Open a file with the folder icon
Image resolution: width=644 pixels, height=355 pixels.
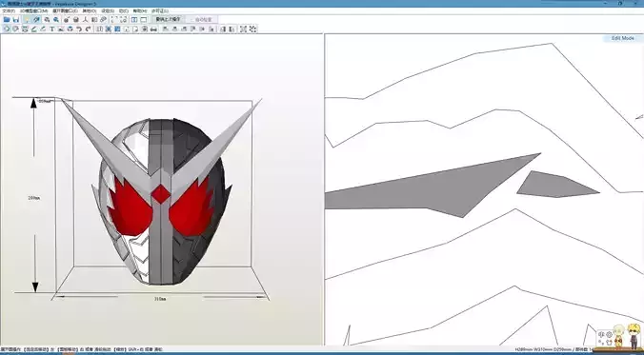(7, 19)
